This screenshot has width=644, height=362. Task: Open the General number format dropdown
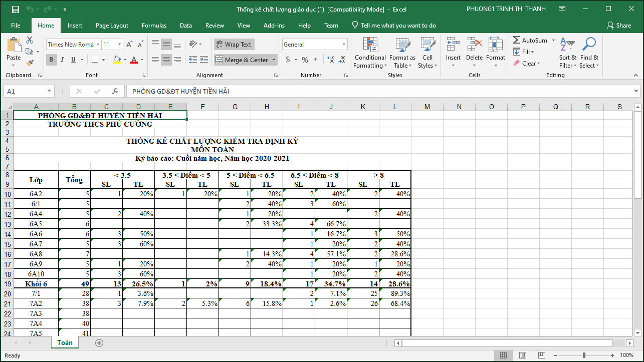click(344, 45)
